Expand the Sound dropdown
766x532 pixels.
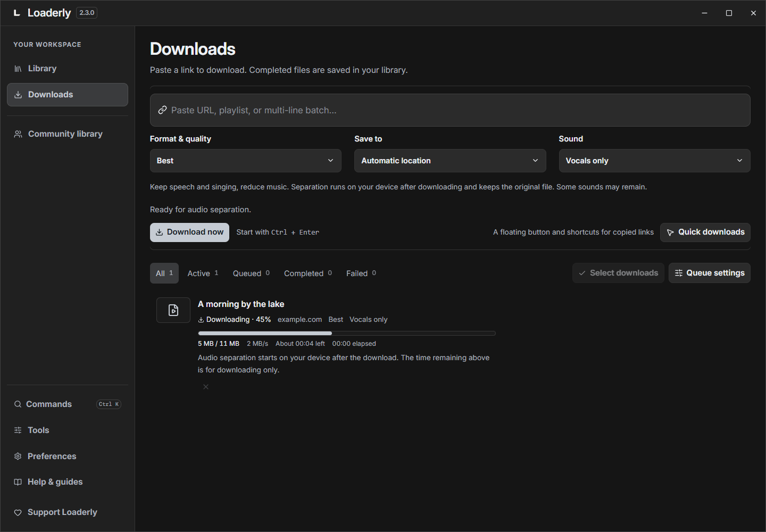[x=654, y=161]
